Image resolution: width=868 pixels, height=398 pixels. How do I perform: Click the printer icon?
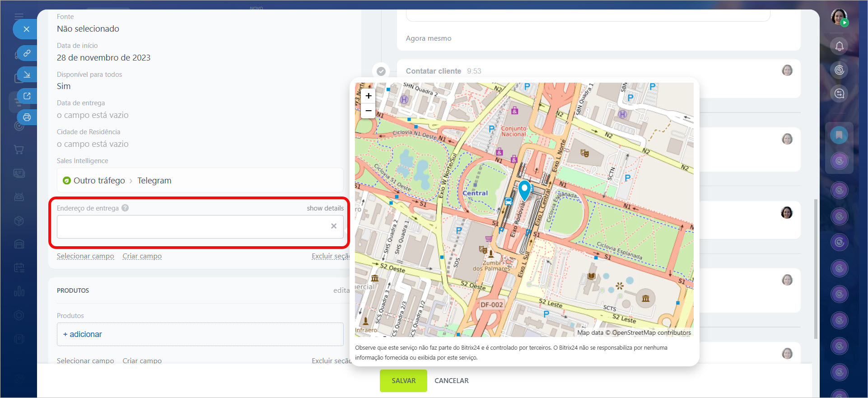pos(27,117)
